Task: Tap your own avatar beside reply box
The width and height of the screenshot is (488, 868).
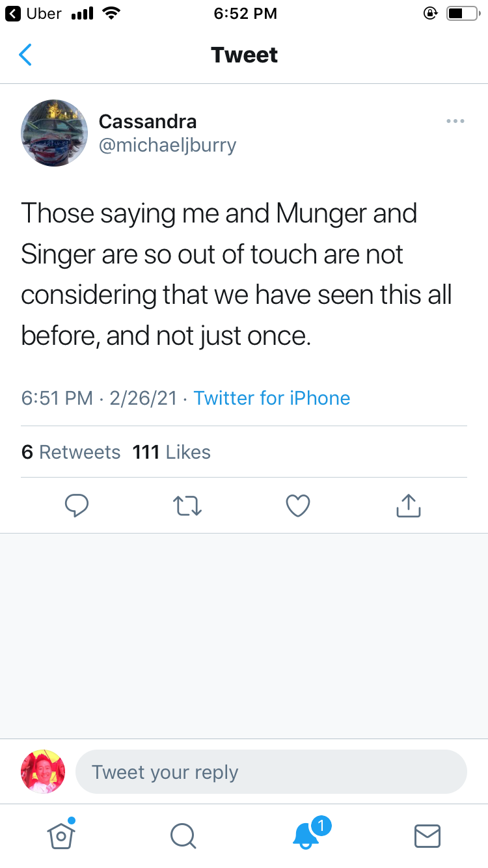Action: point(43,772)
